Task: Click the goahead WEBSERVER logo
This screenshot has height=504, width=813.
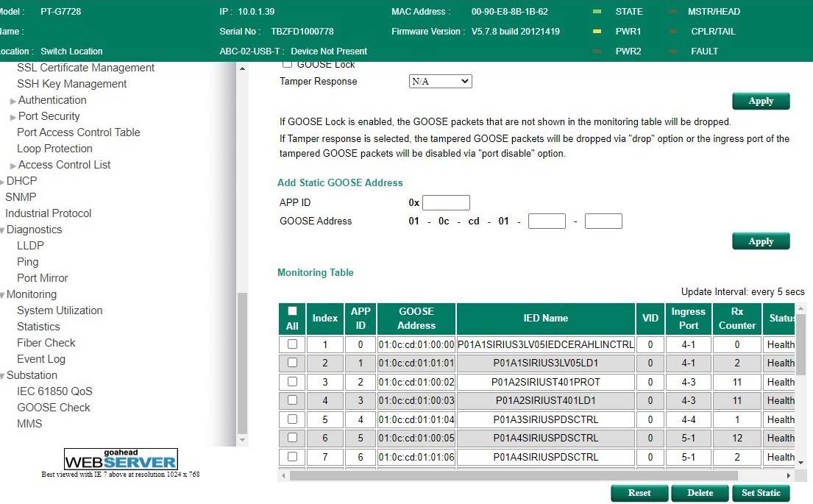Action: [121, 459]
